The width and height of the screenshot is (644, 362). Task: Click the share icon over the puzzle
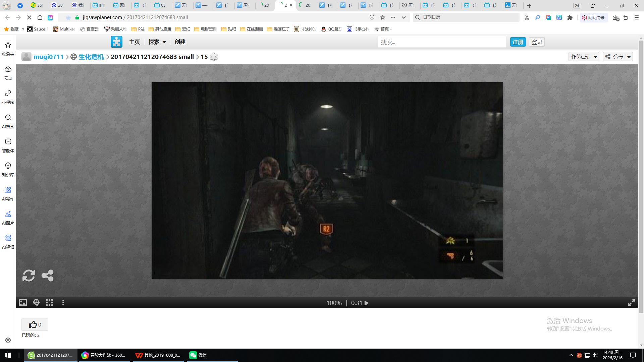[x=47, y=276]
